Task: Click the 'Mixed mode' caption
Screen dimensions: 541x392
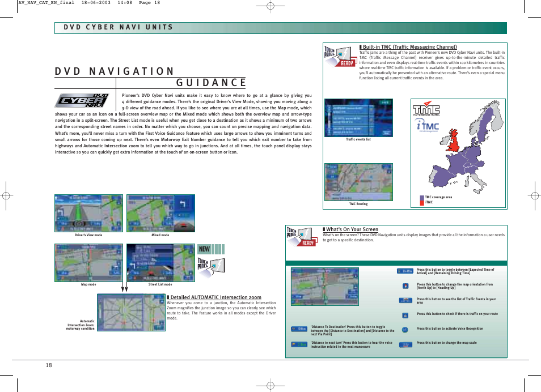Action: click(160, 235)
